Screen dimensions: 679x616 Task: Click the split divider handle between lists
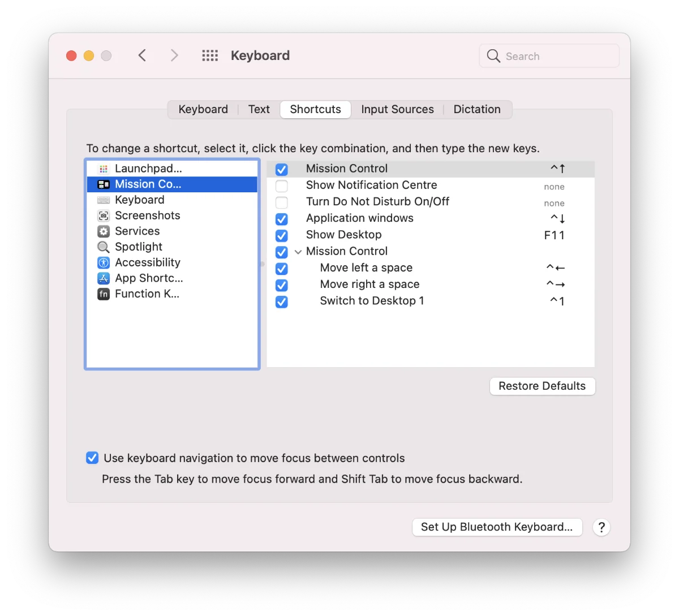(x=263, y=264)
